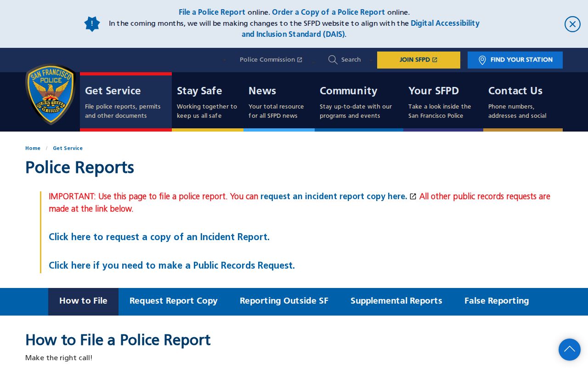Open the Community menu

pos(359,102)
